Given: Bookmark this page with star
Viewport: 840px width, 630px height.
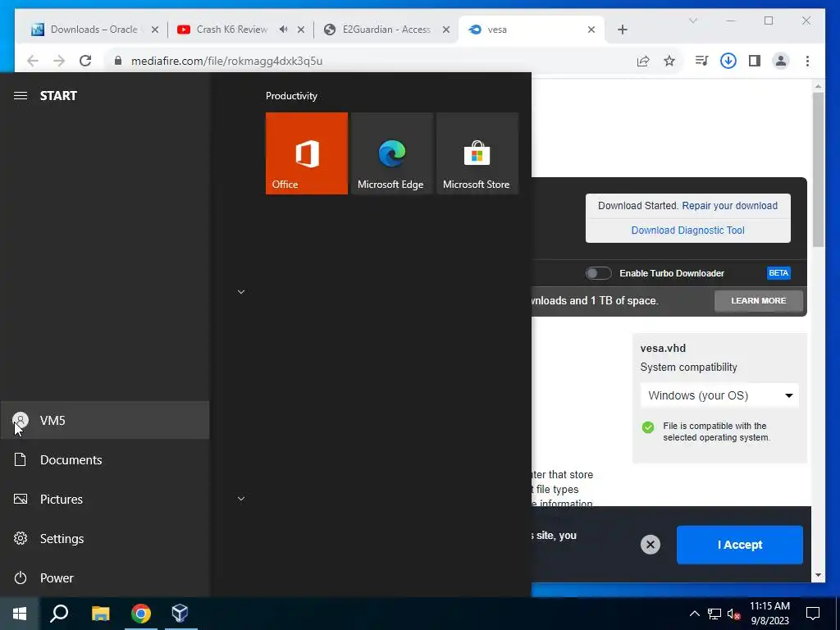Looking at the screenshot, I should [669, 61].
